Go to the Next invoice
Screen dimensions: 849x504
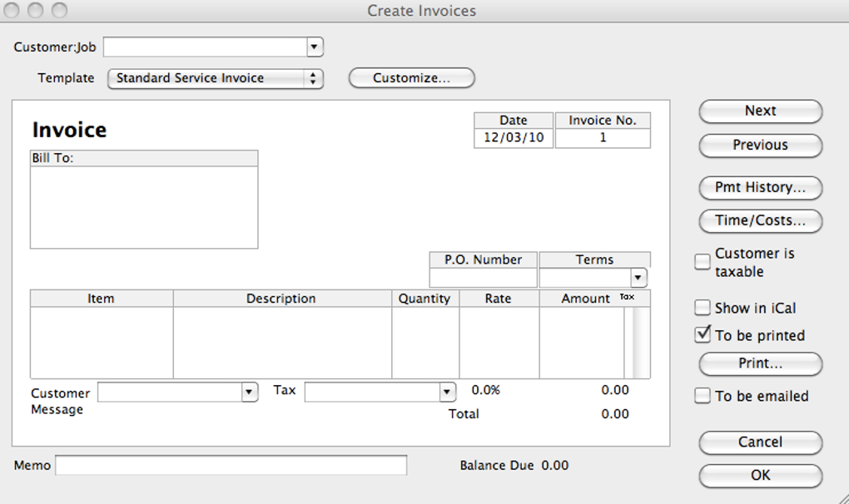point(760,111)
